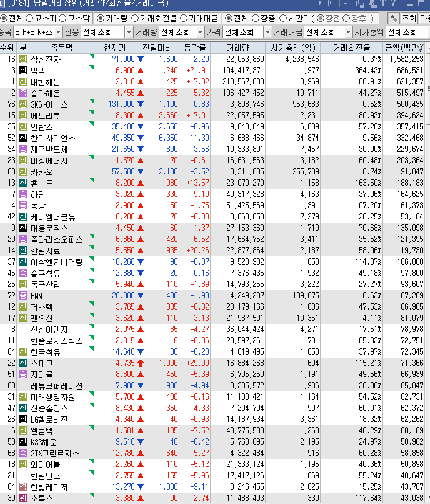Sort by the 등락률 column header
Image resolution: width=430 pixels, height=504 pixels.
tap(195, 48)
